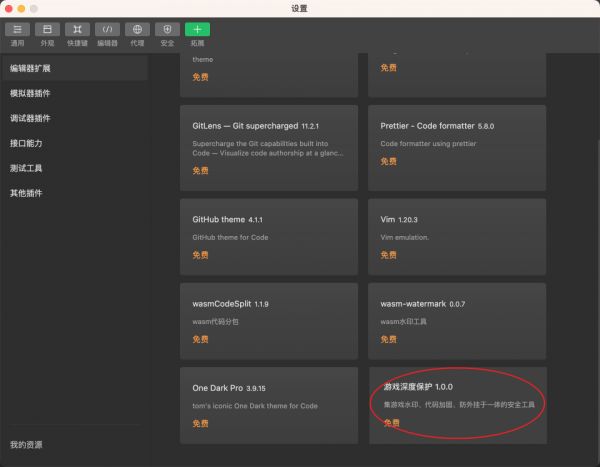This screenshot has height=467, width=600.
Task: Click the 免费 label under Prettier
Action: 388,162
